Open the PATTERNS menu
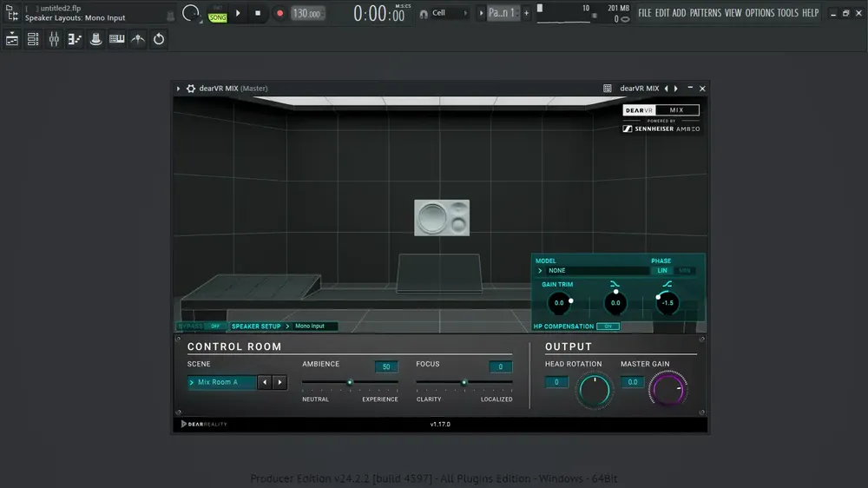Viewport: 868px width, 488px height. pyautogui.click(x=705, y=13)
